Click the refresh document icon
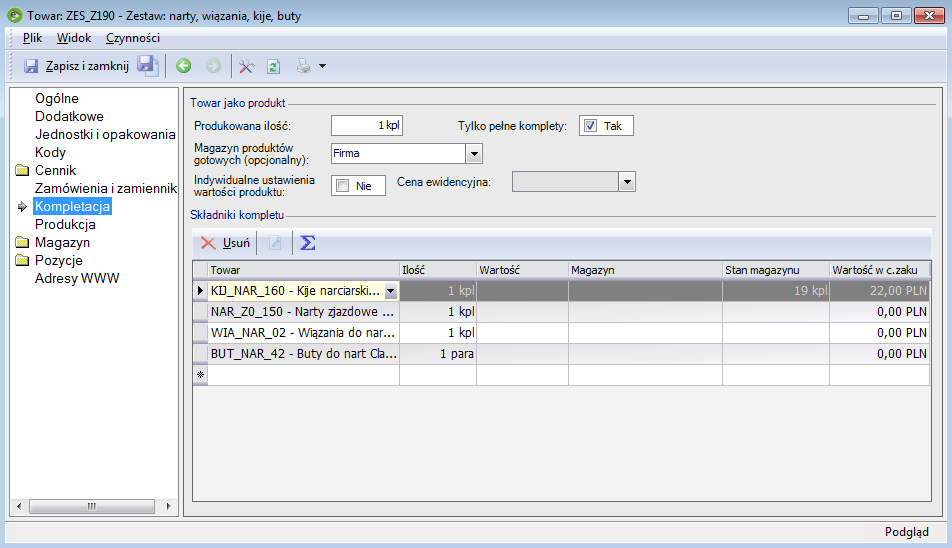This screenshot has height=548, width=952. pyautogui.click(x=274, y=66)
